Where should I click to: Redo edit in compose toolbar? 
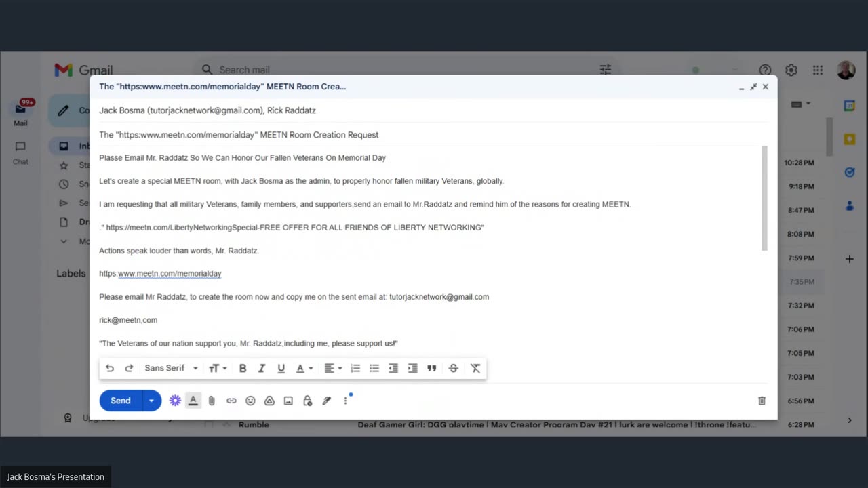[x=129, y=368]
